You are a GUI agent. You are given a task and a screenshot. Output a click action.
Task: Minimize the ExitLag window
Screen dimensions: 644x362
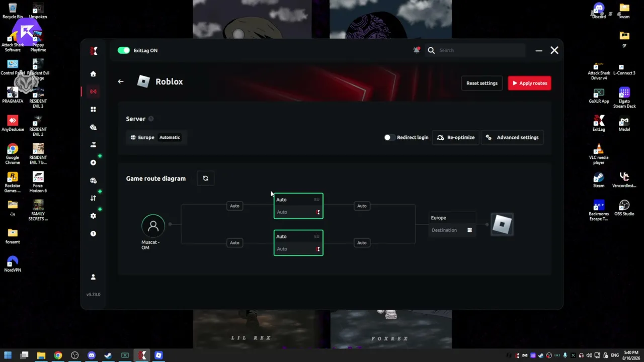539,50
